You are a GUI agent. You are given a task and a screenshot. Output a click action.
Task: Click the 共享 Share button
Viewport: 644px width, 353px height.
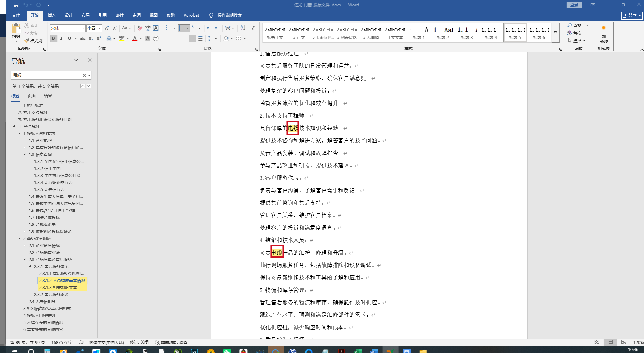point(632,15)
